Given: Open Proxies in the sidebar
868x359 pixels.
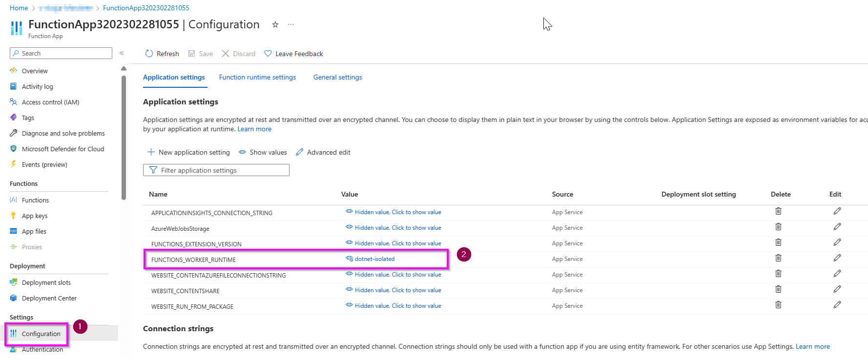Looking at the screenshot, I should coord(32,247).
